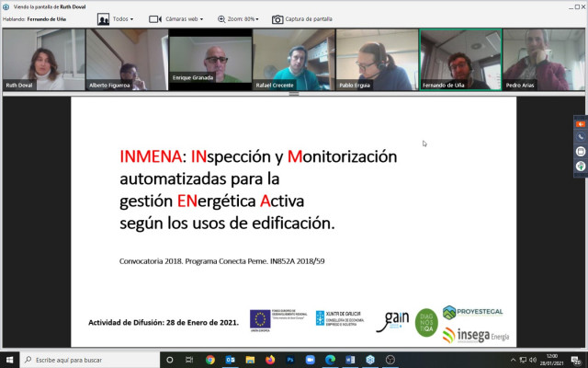Open OBS Studio from the taskbar
The width and height of the screenshot is (588, 368).
(390, 360)
